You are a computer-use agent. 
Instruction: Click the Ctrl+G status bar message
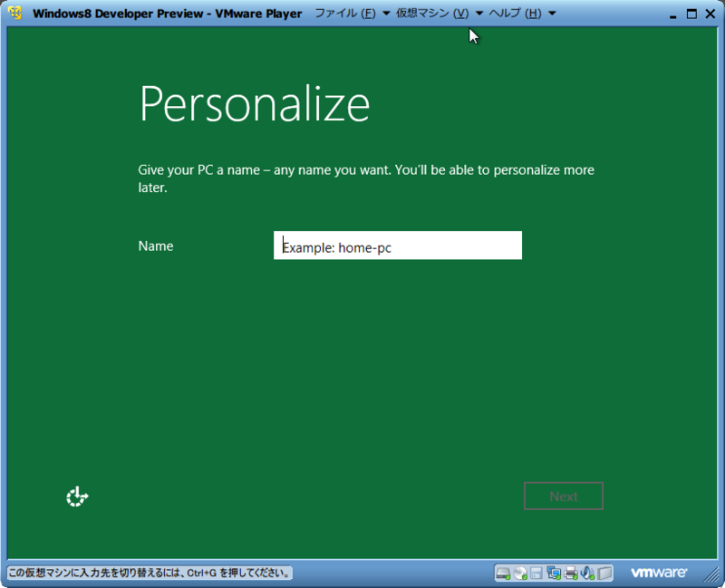click(150, 574)
